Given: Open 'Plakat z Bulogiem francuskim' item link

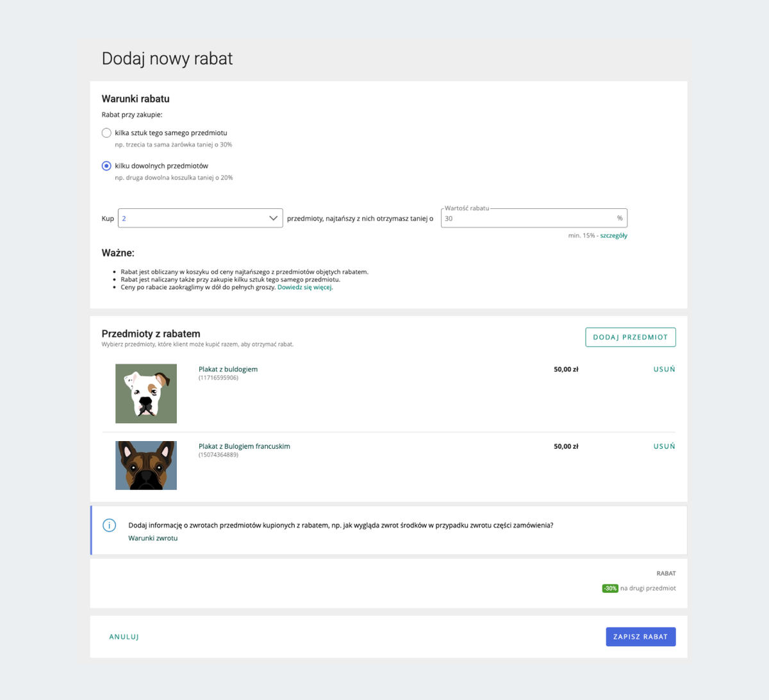Looking at the screenshot, I should pyautogui.click(x=244, y=446).
